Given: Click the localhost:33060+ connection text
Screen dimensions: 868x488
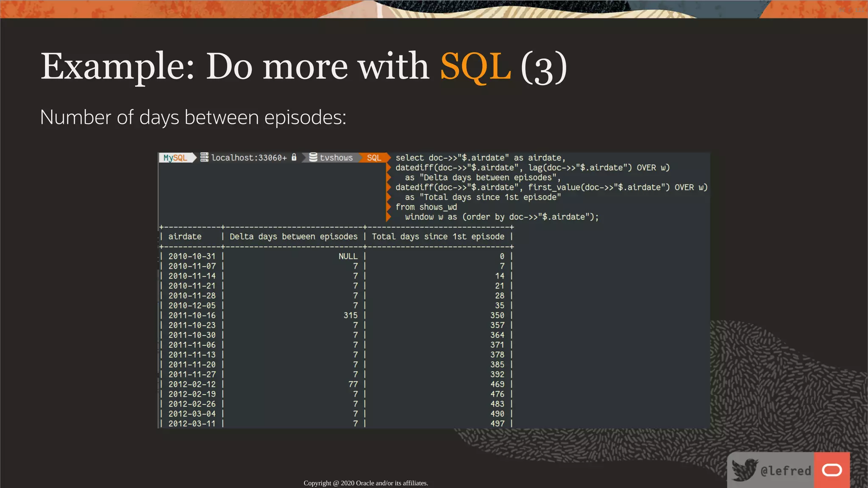Looking at the screenshot, I should point(249,158).
